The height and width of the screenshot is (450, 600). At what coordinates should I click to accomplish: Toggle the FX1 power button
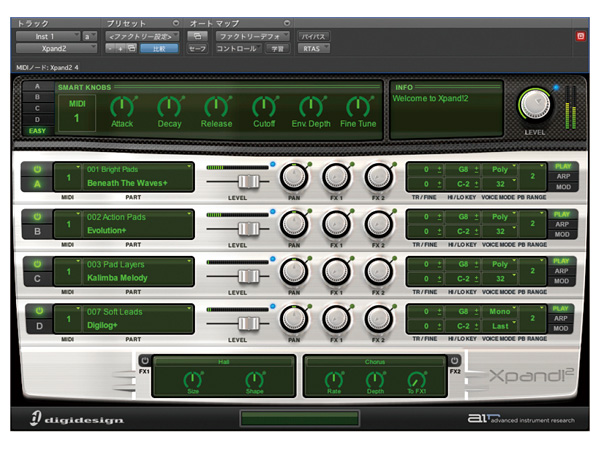145,361
